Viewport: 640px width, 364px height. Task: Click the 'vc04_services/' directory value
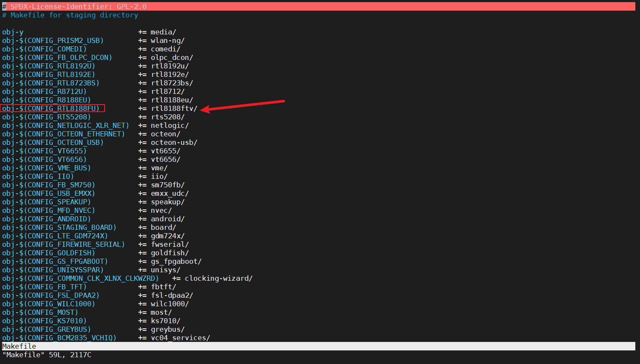(x=180, y=338)
